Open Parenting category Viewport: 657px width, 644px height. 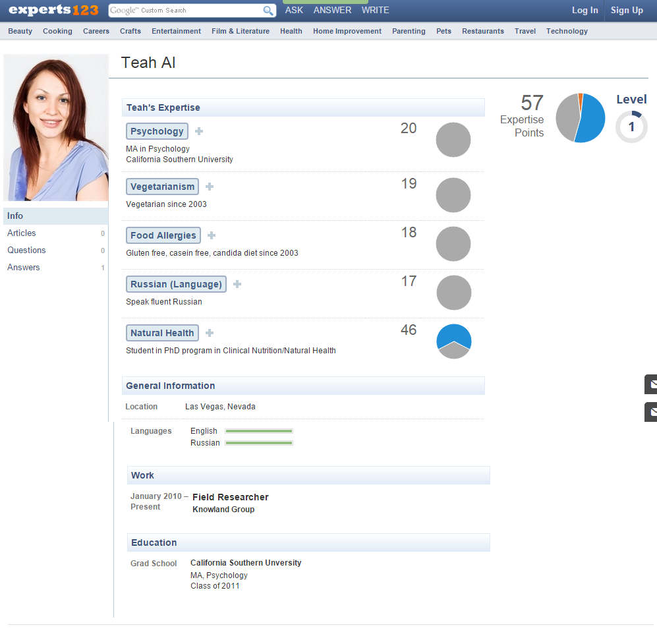click(x=409, y=31)
